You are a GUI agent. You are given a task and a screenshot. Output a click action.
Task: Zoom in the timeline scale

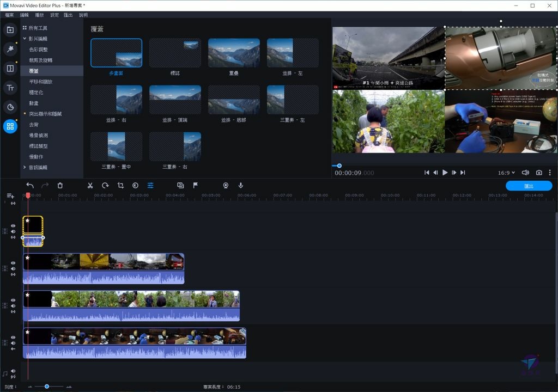(x=69, y=387)
